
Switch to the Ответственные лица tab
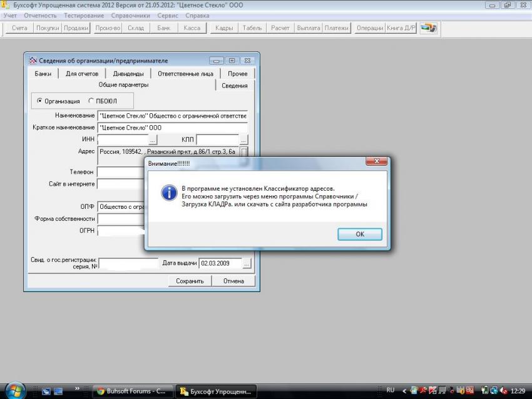pos(185,73)
